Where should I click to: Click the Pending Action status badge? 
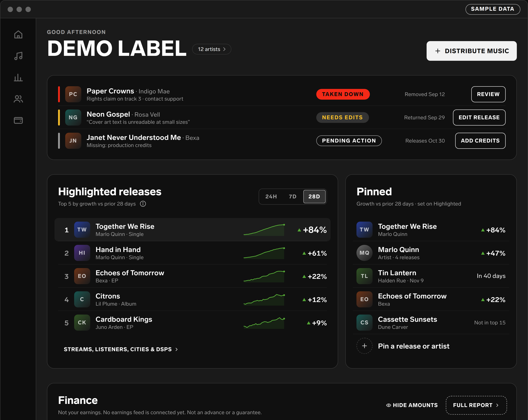(x=349, y=141)
